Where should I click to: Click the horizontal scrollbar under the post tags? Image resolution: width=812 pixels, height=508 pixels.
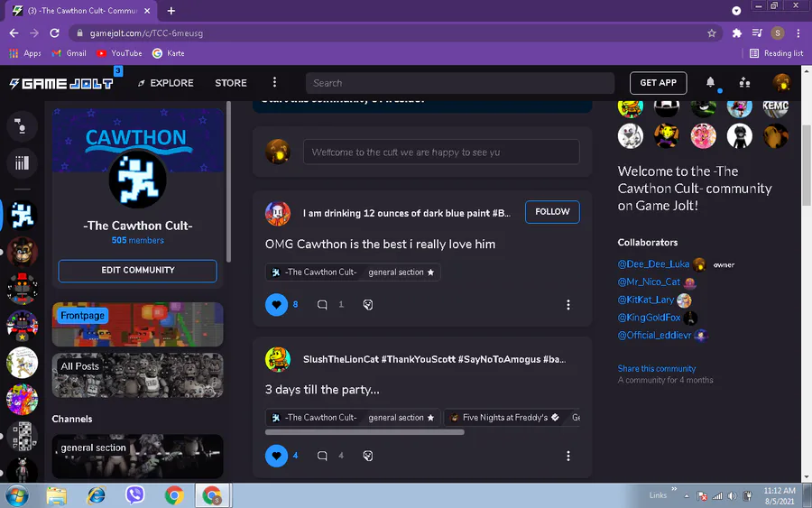(364, 432)
